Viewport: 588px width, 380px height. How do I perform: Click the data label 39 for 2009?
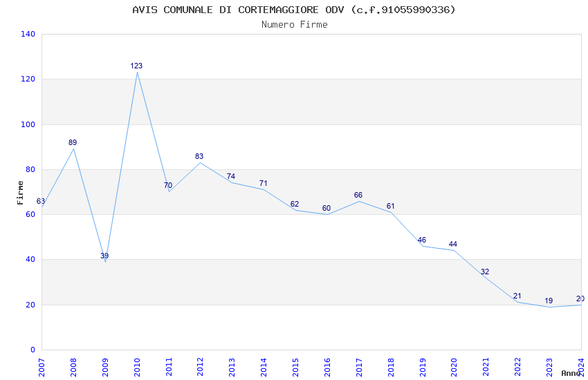pyautogui.click(x=104, y=256)
